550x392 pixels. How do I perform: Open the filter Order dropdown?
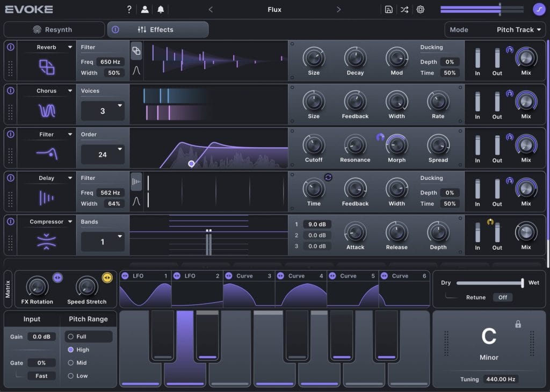(x=103, y=154)
